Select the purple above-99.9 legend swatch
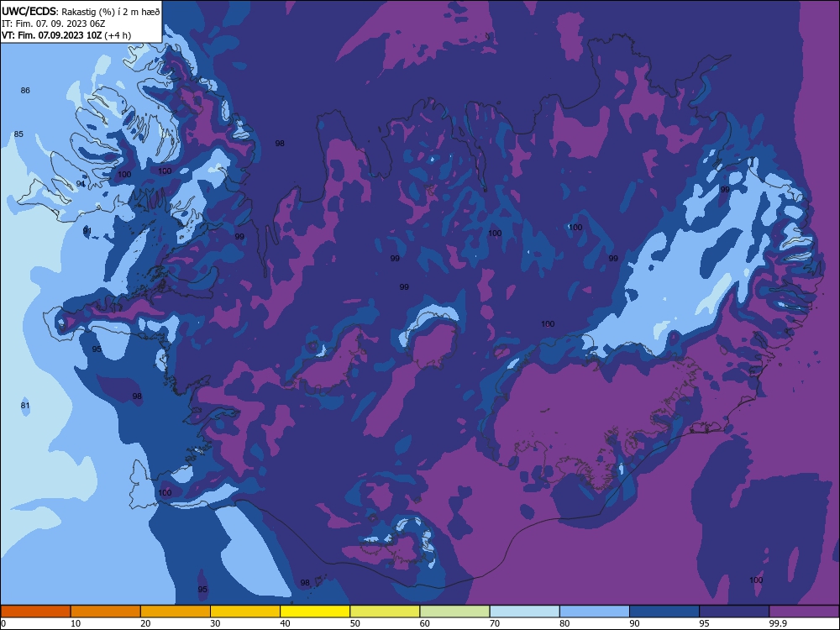Screen dimensions: 840x630 tap(804, 612)
